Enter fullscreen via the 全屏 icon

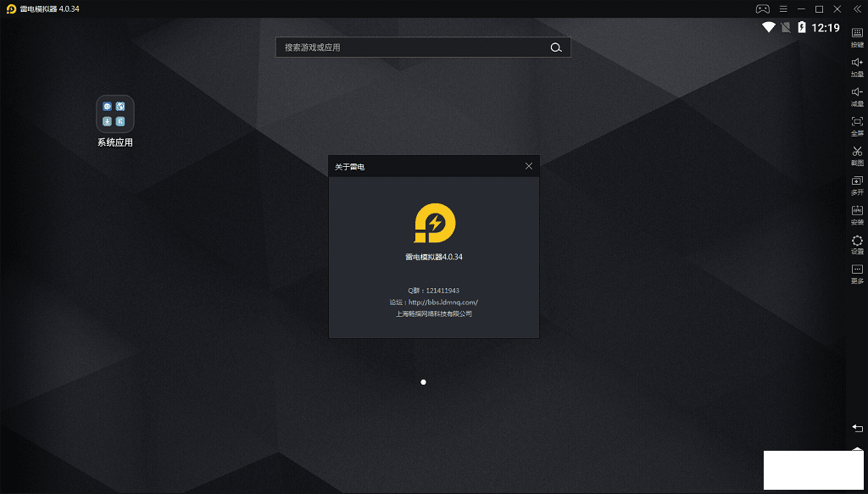coord(857,126)
